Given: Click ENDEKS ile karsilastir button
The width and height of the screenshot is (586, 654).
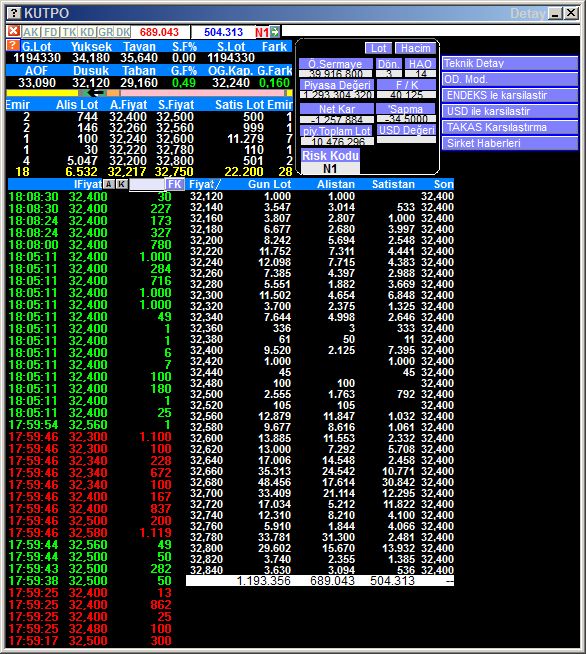Looking at the screenshot, I should (x=510, y=96).
